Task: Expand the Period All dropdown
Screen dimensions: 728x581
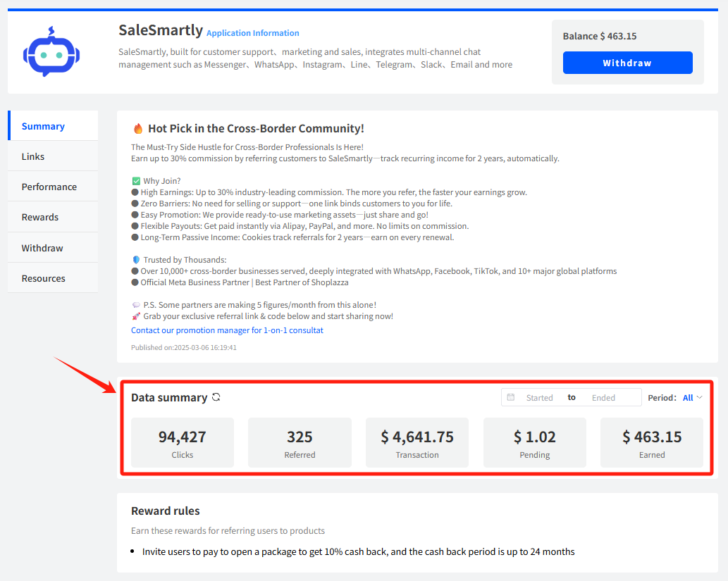Action: point(692,397)
